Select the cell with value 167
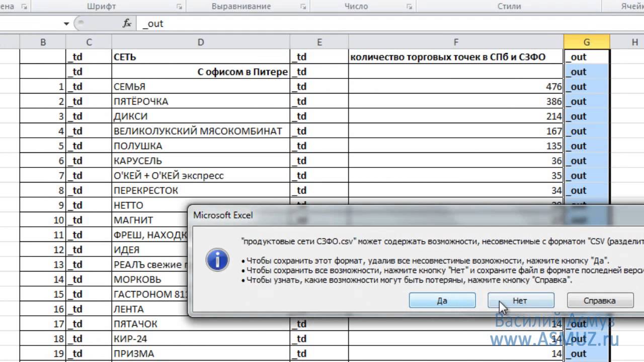The image size is (644, 362). (x=456, y=131)
